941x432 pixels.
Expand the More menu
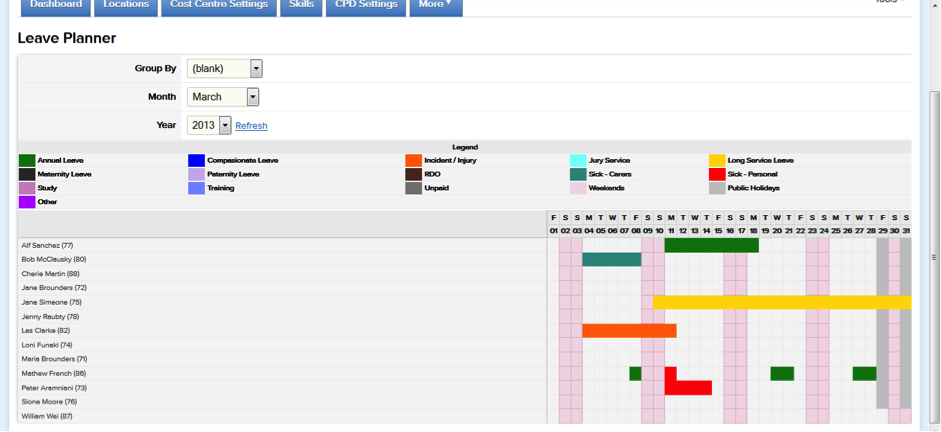(x=436, y=6)
